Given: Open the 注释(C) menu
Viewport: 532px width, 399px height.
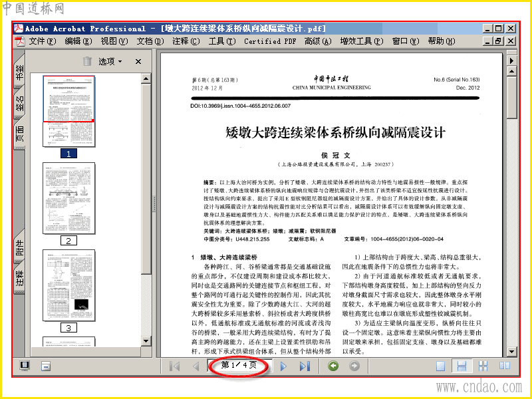Looking at the screenshot, I should 186,41.
